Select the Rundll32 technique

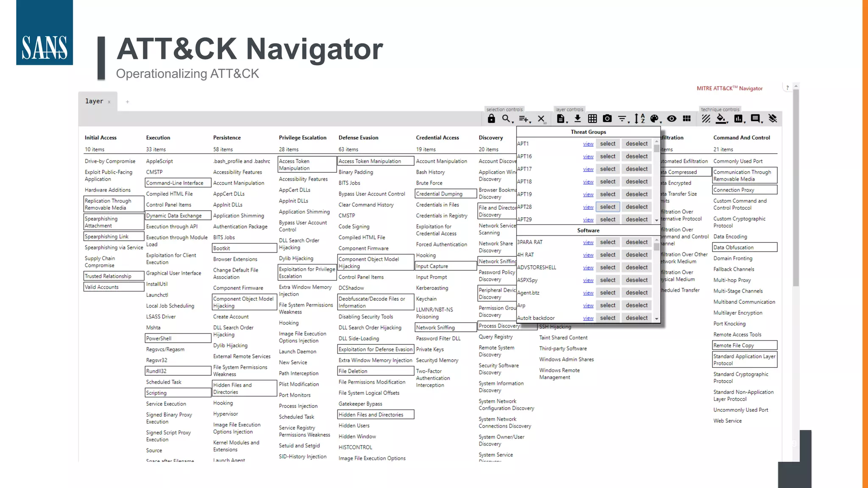[178, 371]
